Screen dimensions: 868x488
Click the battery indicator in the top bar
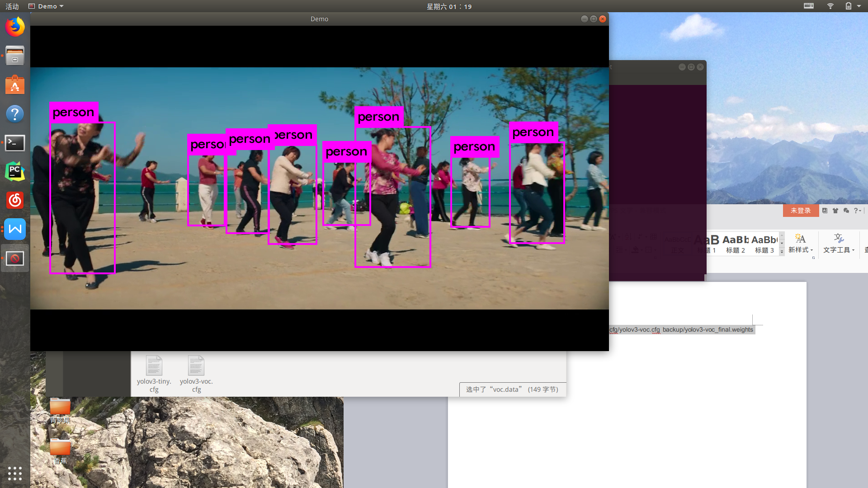tap(849, 6)
